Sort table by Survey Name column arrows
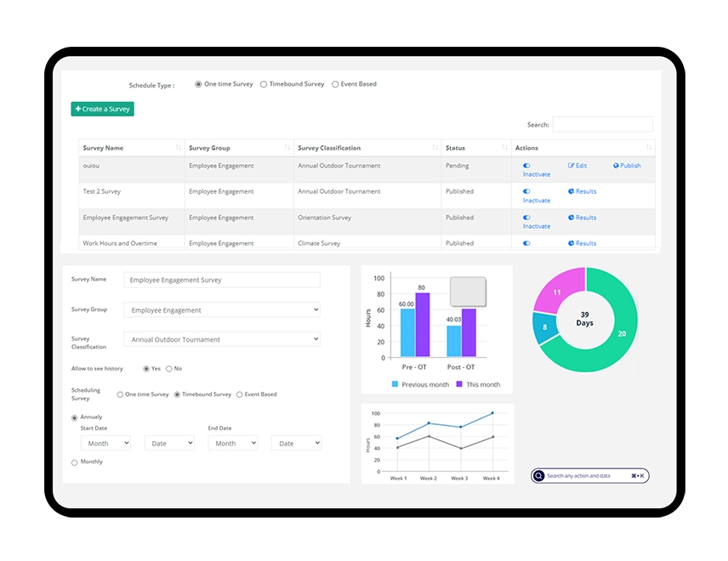 click(178, 148)
